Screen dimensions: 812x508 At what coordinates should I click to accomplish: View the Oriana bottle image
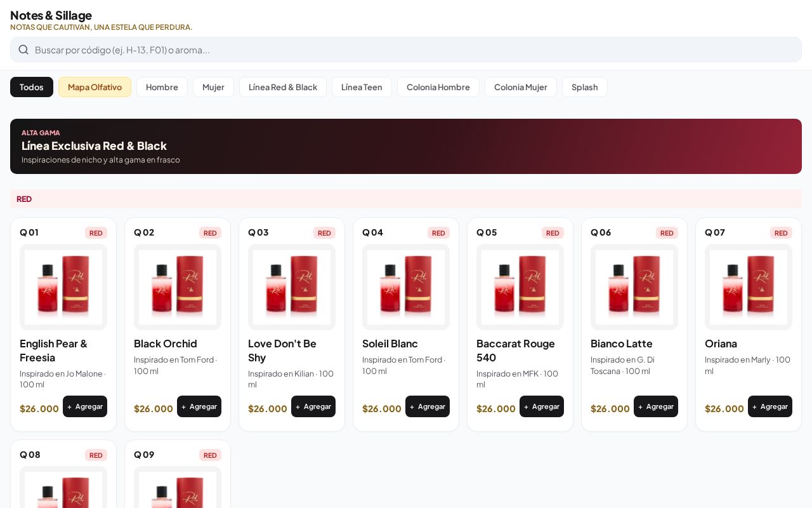pos(749,287)
